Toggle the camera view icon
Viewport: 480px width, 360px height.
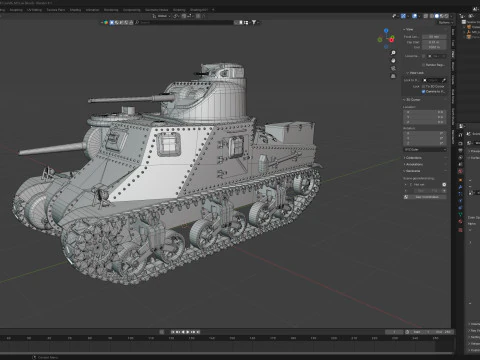[393, 68]
